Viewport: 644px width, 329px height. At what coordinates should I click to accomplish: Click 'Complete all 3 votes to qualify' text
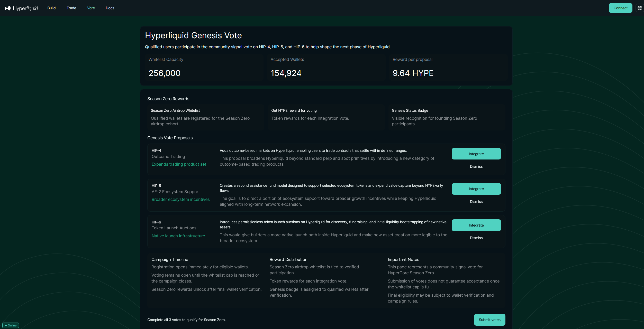pyautogui.click(x=186, y=320)
